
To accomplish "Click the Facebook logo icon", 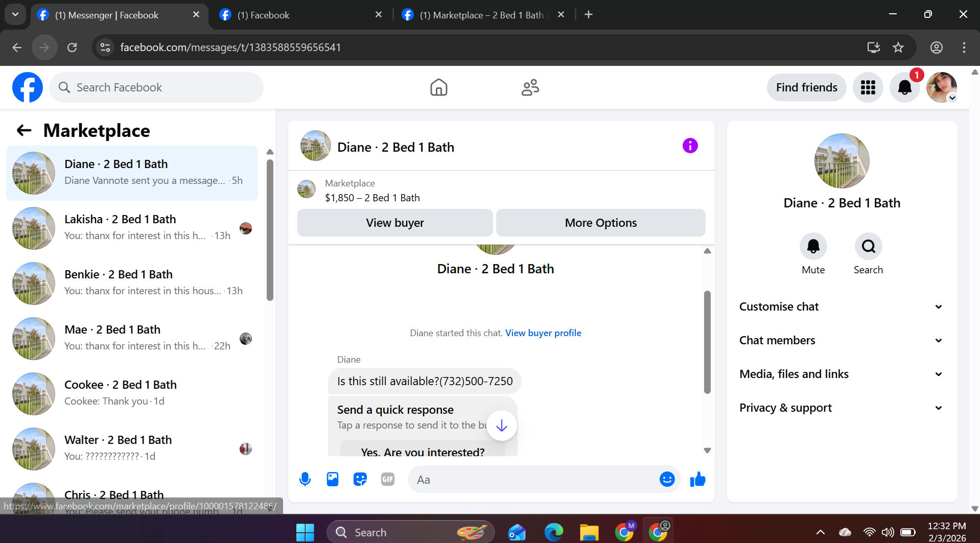I will pyautogui.click(x=28, y=87).
